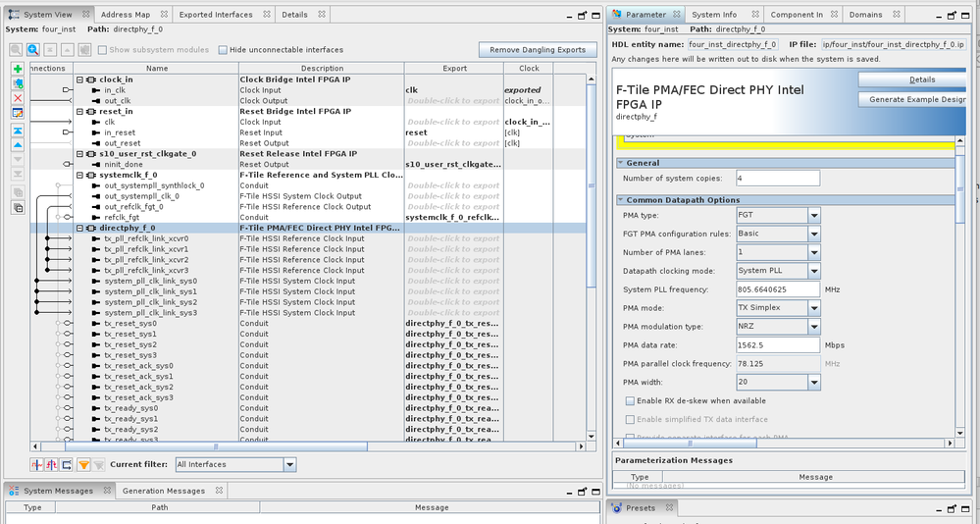This screenshot has height=524, width=980.
Task: Click the orange filter funnel icon
Action: [x=84, y=465]
